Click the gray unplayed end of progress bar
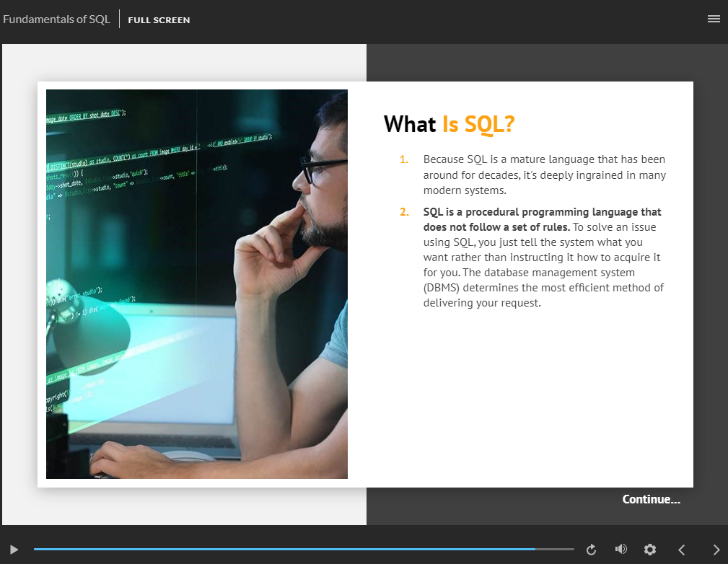 (556, 550)
